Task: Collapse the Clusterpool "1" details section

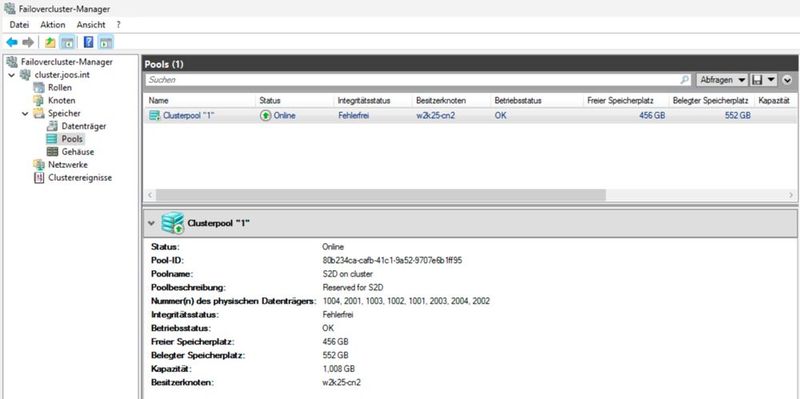Action: coord(151,223)
